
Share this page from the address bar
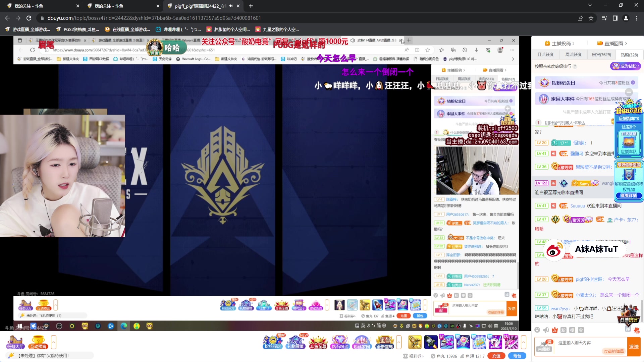tap(580, 18)
